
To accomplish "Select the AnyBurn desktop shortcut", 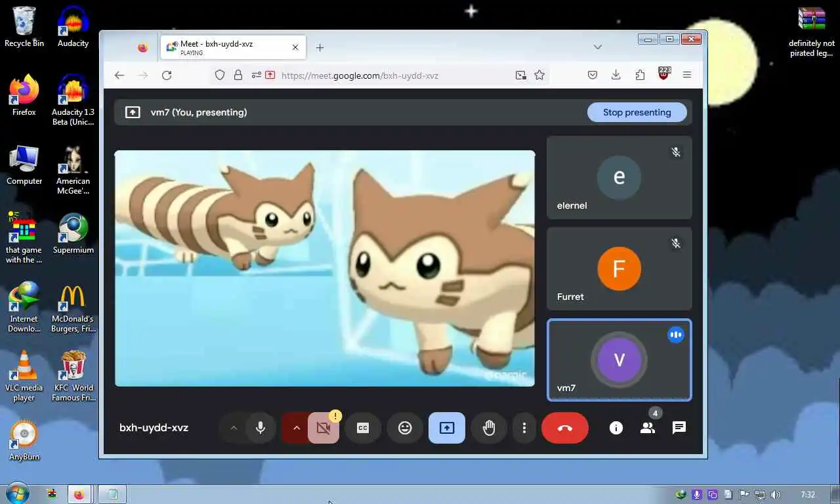I will pyautogui.click(x=24, y=440).
